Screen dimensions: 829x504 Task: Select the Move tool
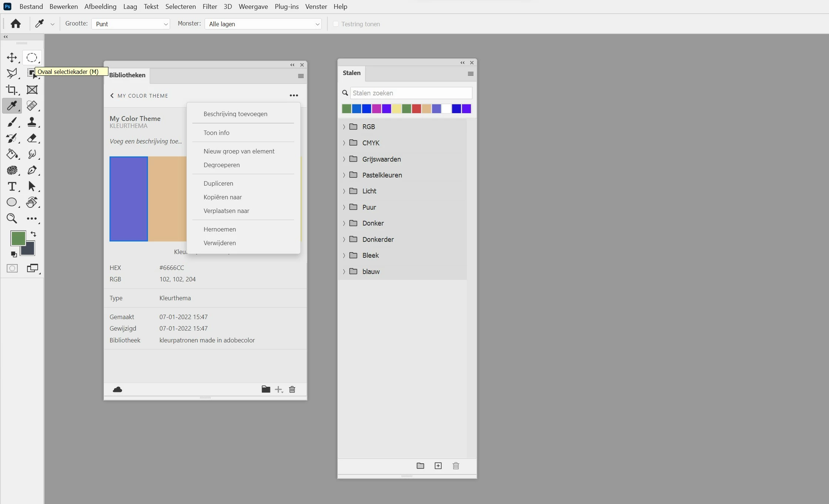click(12, 57)
